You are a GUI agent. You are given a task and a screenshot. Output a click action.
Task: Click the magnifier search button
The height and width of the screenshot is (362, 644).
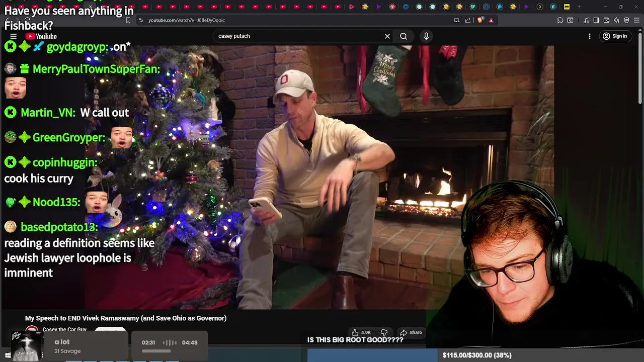(404, 36)
